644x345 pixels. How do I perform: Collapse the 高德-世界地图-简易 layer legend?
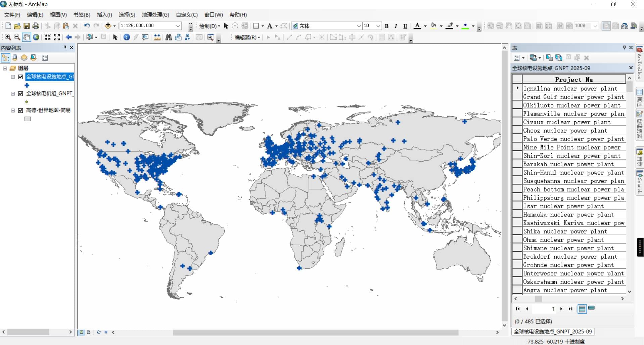click(13, 110)
